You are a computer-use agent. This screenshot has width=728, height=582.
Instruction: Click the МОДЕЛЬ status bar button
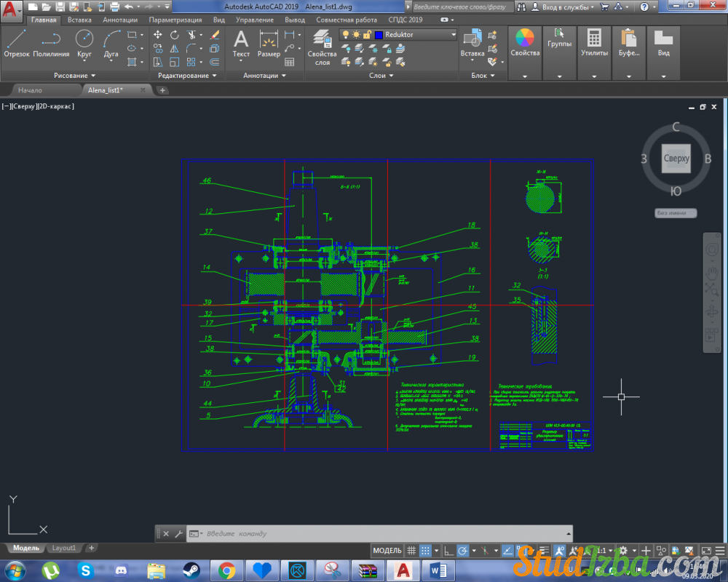pos(387,551)
